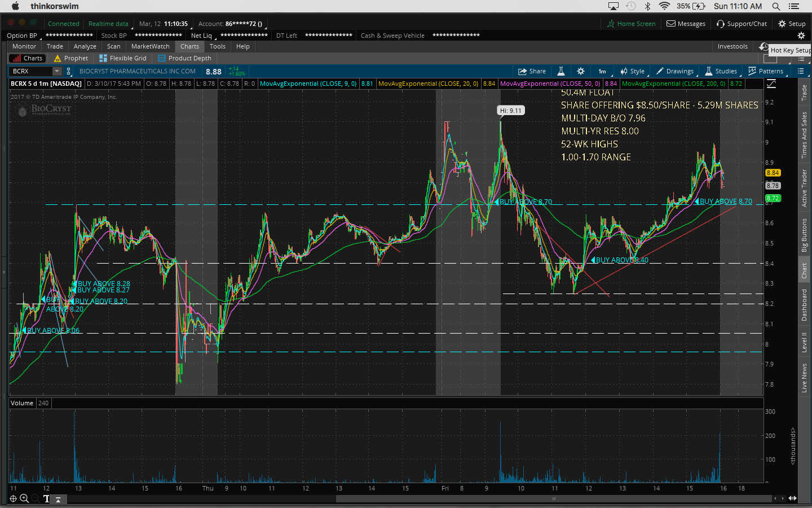This screenshot has width=812, height=508.
Task: Click the zoom in magnifier icon
Action: coord(24,498)
